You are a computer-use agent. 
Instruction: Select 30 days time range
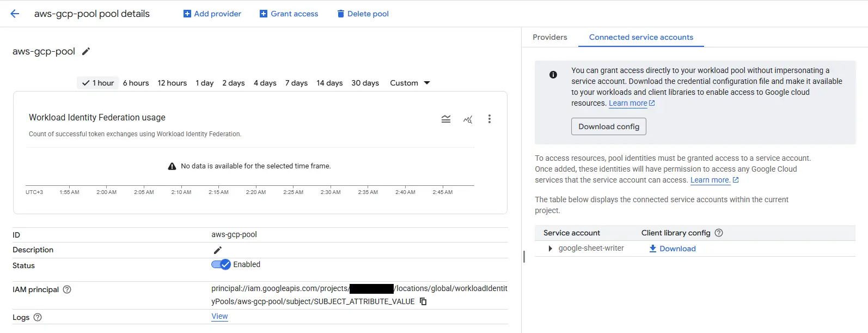[x=365, y=83]
